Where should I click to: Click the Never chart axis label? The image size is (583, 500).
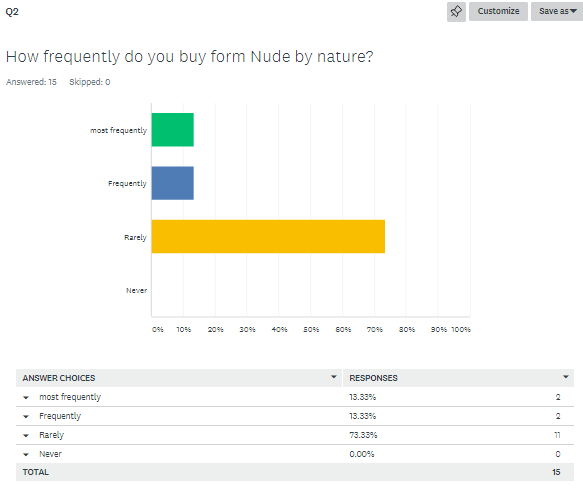pos(136,290)
